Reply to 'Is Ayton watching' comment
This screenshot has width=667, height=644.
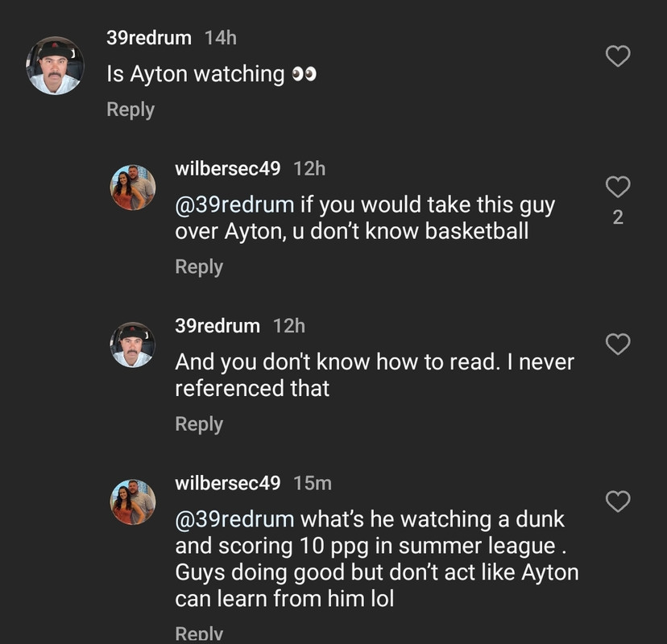pyautogui.click(x=130, y=109)
